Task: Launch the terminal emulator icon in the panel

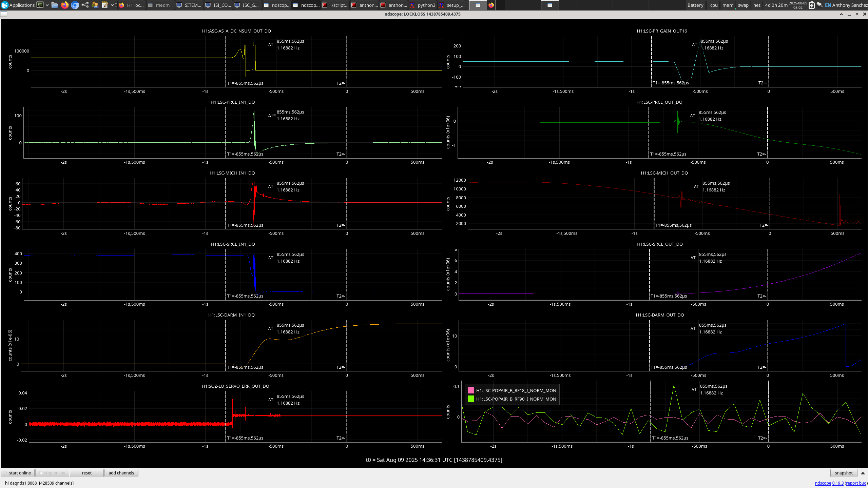Action: tap(40, 5)
